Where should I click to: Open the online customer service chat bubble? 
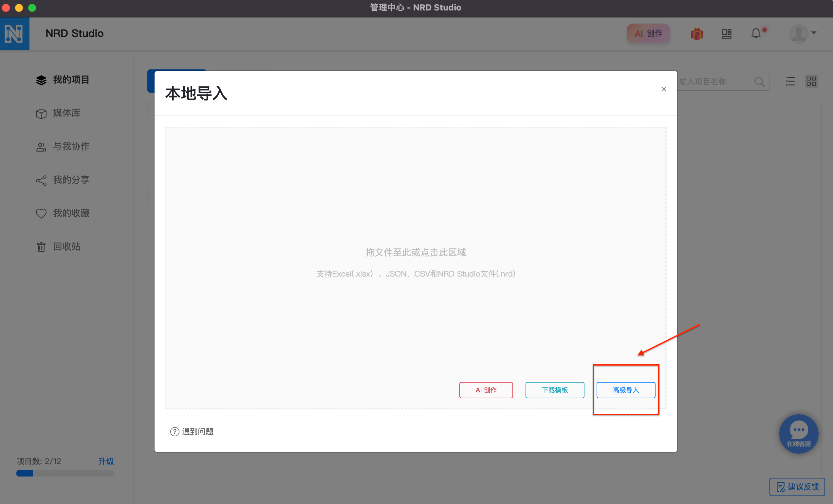799,433
